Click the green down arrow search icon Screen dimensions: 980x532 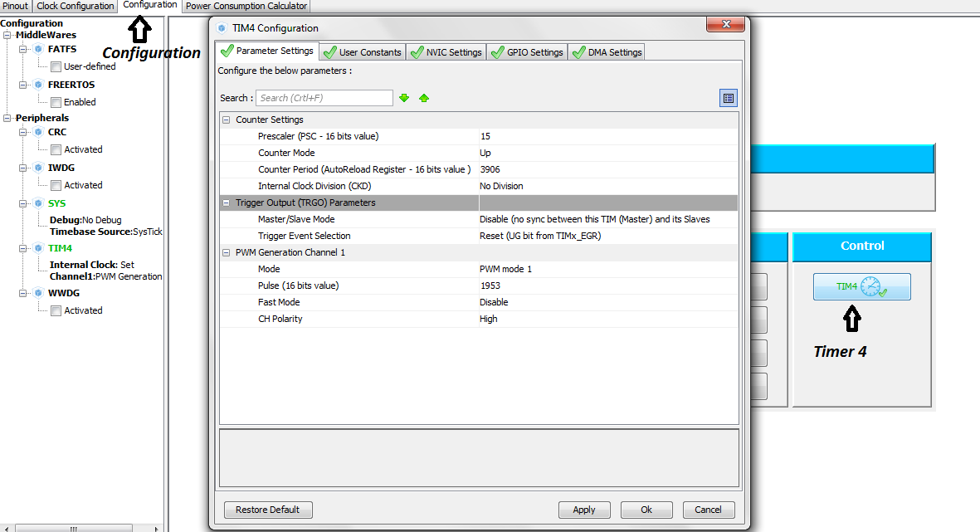[404, 98]
